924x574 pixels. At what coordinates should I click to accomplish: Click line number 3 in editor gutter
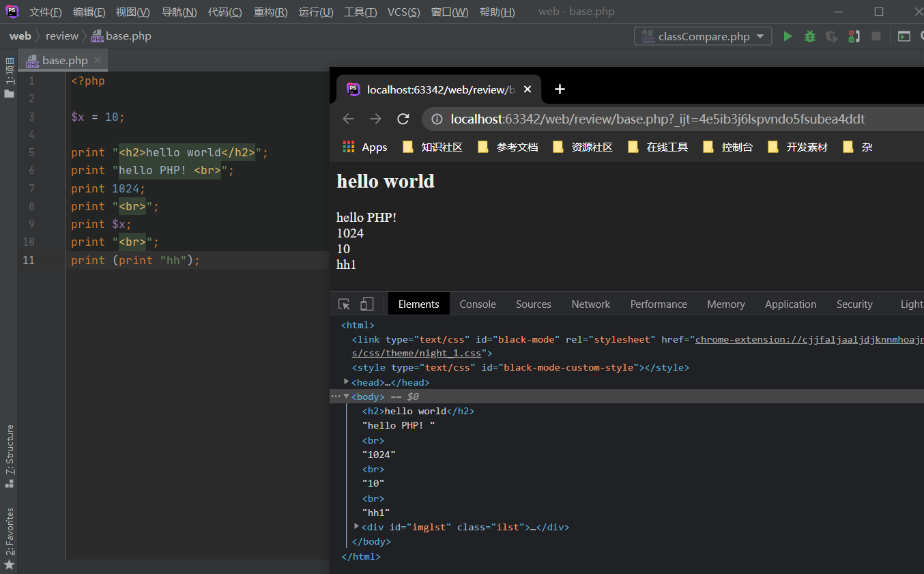(31, 117)
